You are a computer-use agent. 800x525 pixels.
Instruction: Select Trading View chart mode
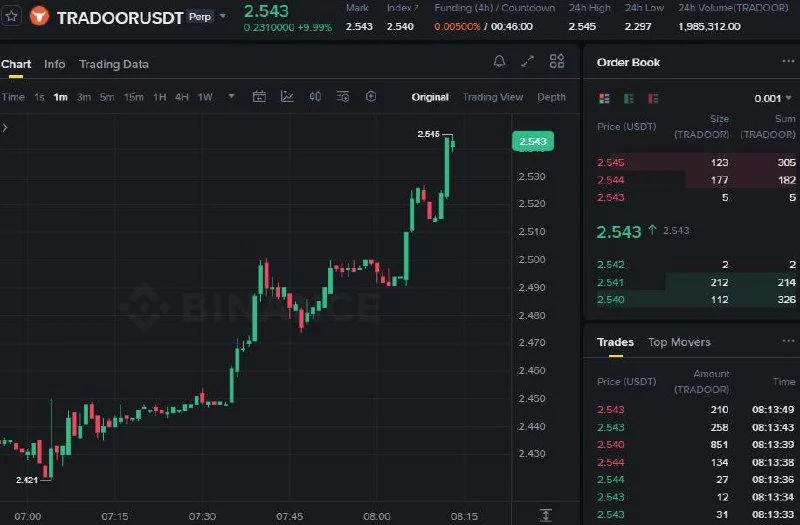pos(493,97)
